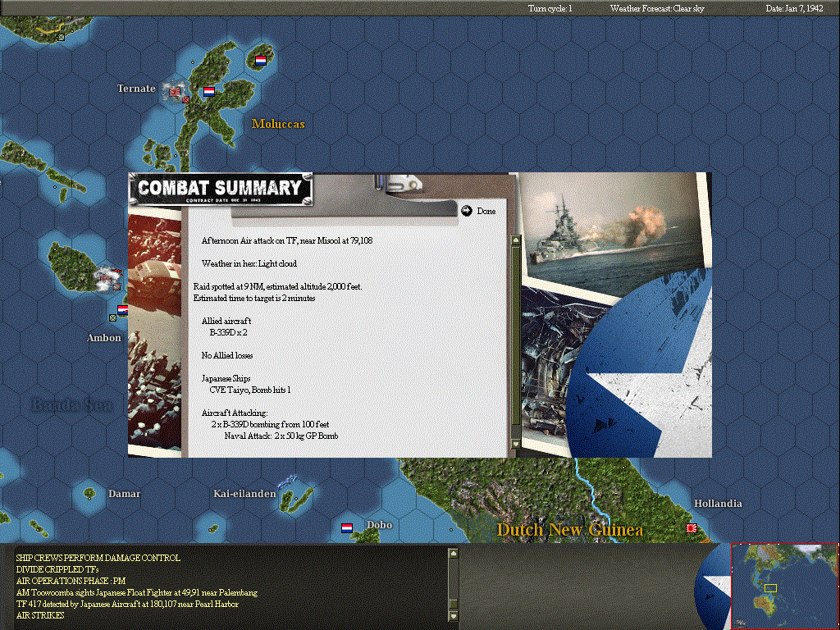Select Dutch flag base near Ambon

pyautogui.click(x=123, y=309)
